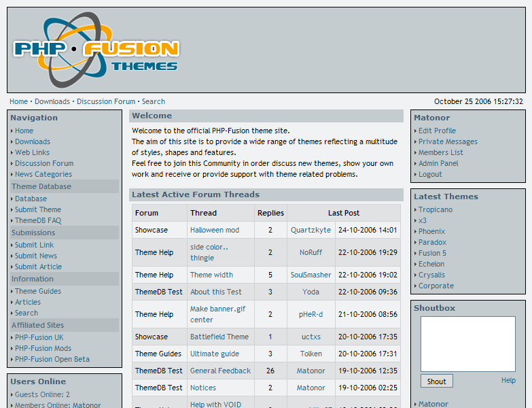Open News Categories link
This screenshot has height=408, width=532.
[43, 174]
